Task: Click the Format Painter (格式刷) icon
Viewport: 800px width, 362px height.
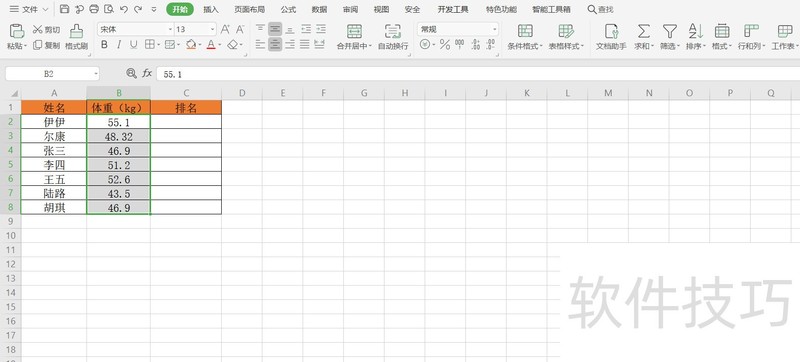Action: click(77, 32)
